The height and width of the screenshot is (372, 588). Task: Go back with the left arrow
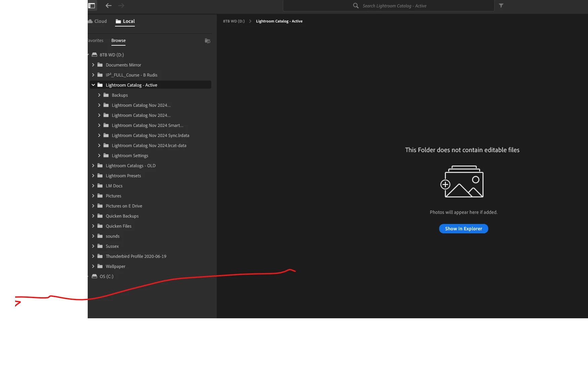[x=108, y=6]
